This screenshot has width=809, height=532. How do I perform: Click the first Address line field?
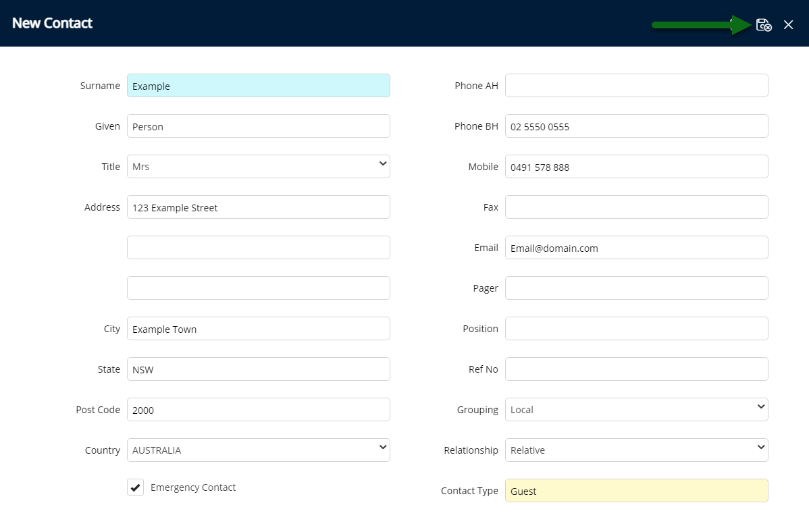click(x=258, y=207)
